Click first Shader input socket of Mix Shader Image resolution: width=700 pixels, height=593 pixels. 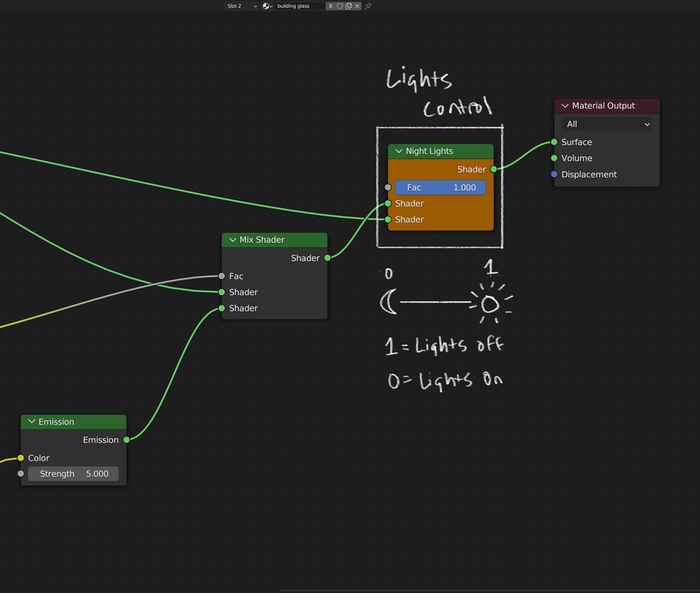coord(222,292)
